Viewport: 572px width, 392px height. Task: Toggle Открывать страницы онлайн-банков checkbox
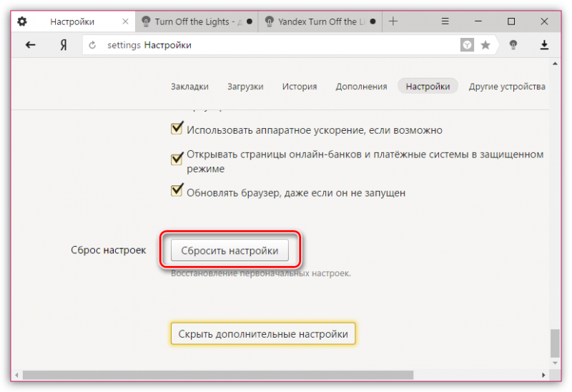click(177, 158)
